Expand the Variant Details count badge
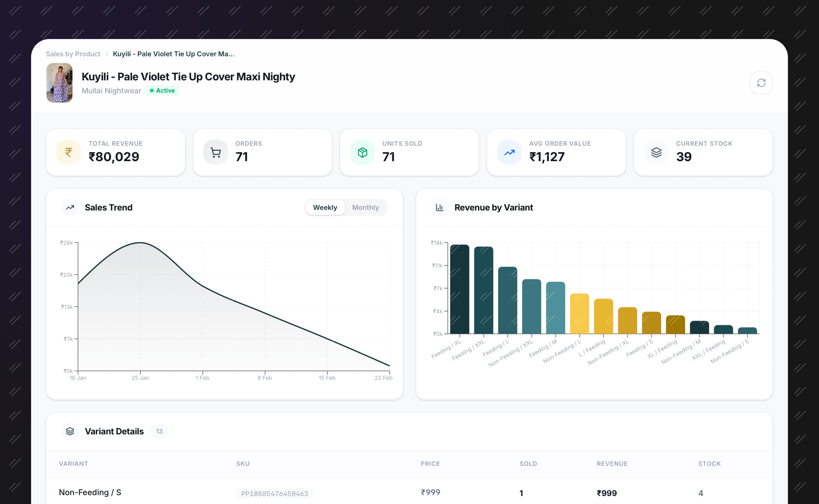The height and width of the screenshot is (504, 819). coord(159,431)
